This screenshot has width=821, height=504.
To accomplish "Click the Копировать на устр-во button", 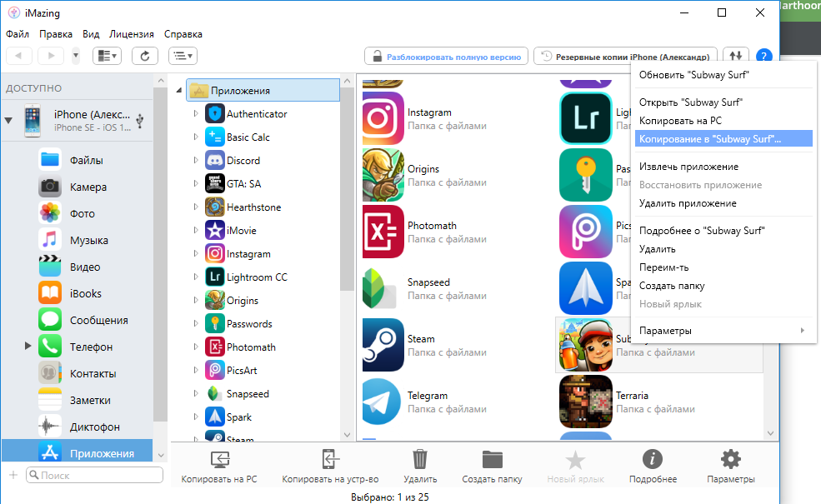I will coord(330,466).
